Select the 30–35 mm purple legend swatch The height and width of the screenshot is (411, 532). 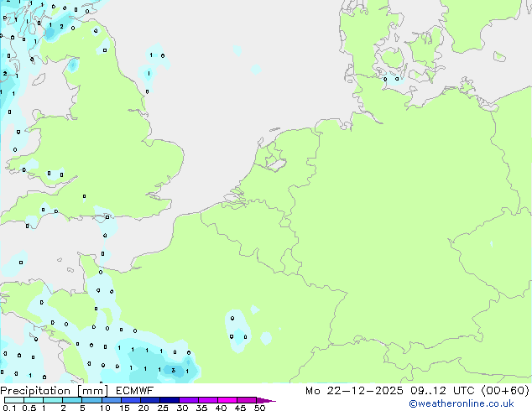[x=188, y=400]
